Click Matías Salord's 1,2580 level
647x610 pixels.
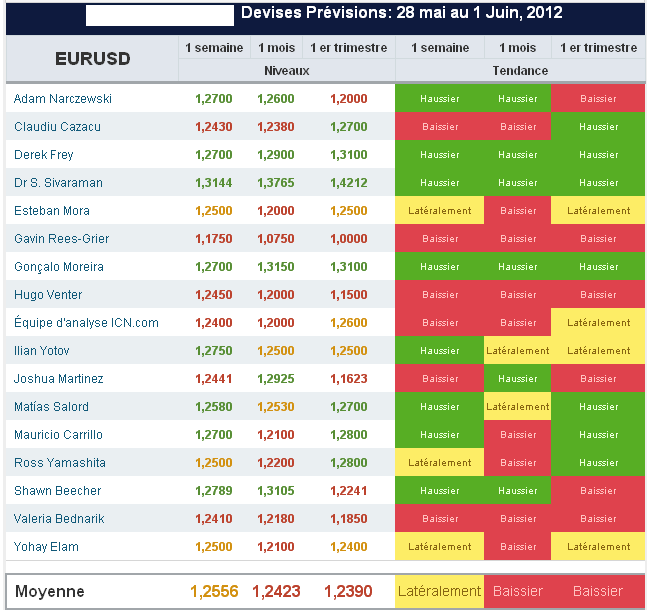point(214,407)
